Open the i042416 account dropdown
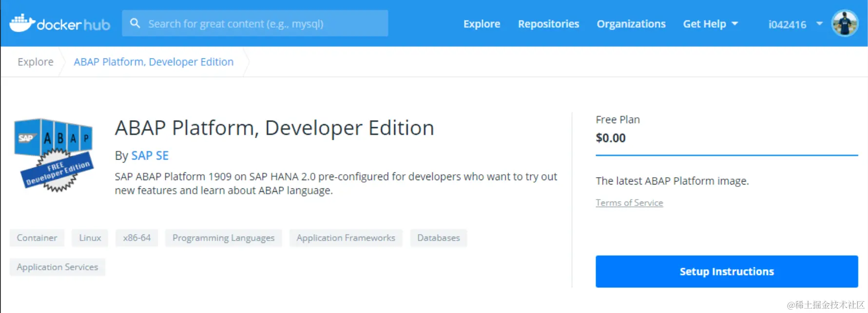Screen dimensions: 868x313 [x=795, y=24]
